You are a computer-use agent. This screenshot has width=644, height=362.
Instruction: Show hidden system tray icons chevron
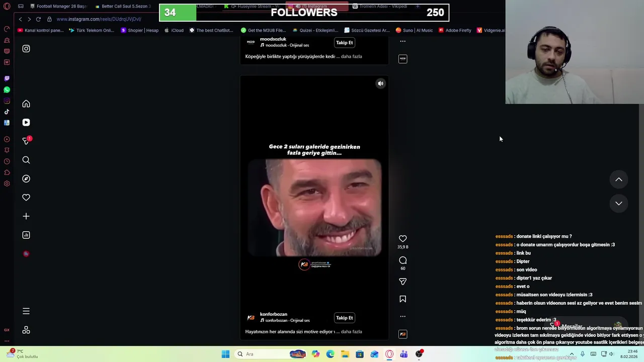572,354
